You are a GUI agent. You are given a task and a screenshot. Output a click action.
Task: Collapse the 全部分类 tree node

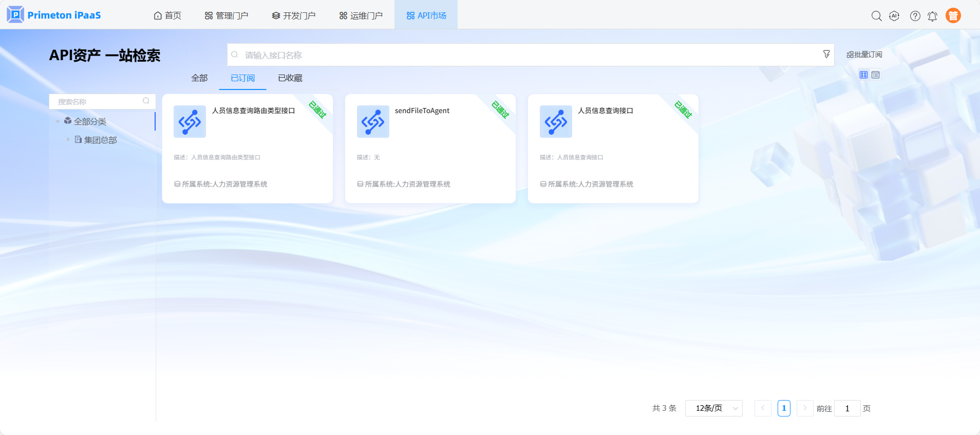tap(58, 122)
